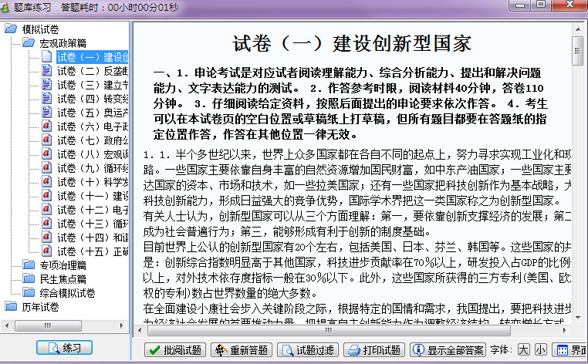The height and width of the screenshot is (364, 588).
Task: Click the 专项治理篇 folder icon
Action: point(29,265)
